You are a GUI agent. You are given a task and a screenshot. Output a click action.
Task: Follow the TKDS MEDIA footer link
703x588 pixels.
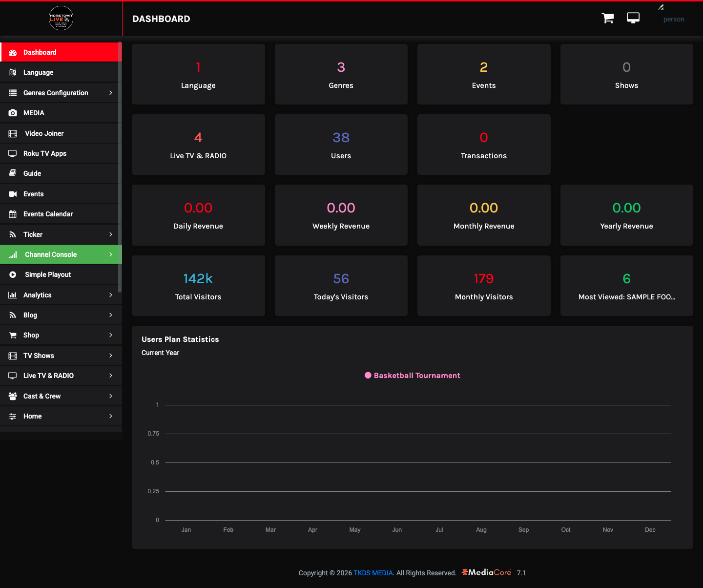(373, 573)
